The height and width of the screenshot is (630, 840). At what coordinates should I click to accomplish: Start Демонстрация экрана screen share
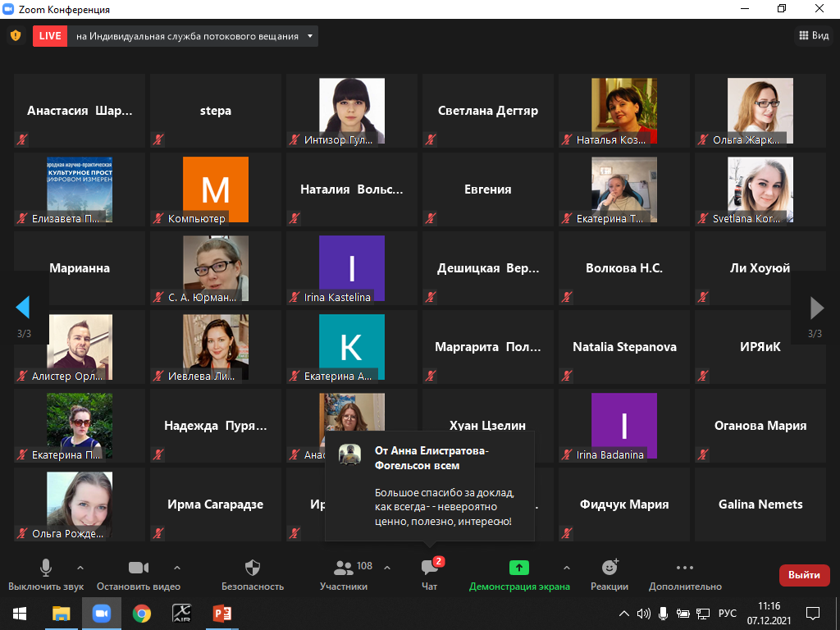click(519, 575)
